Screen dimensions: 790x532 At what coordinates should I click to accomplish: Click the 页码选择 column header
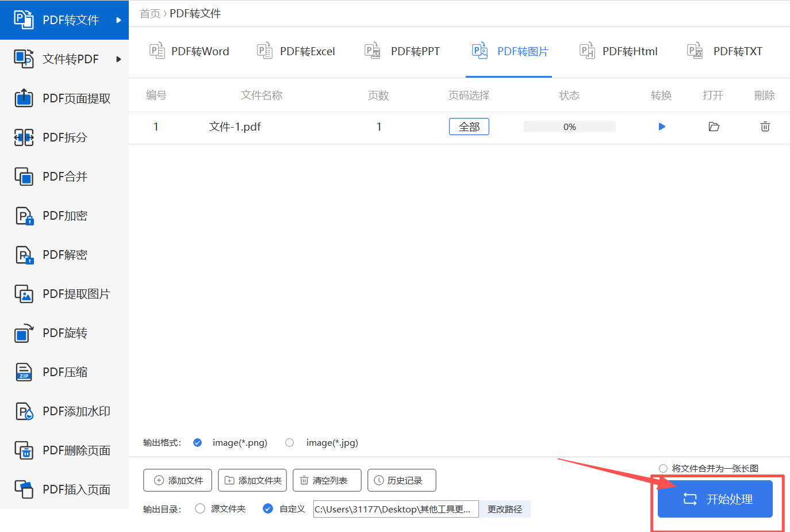coord(469,95)
